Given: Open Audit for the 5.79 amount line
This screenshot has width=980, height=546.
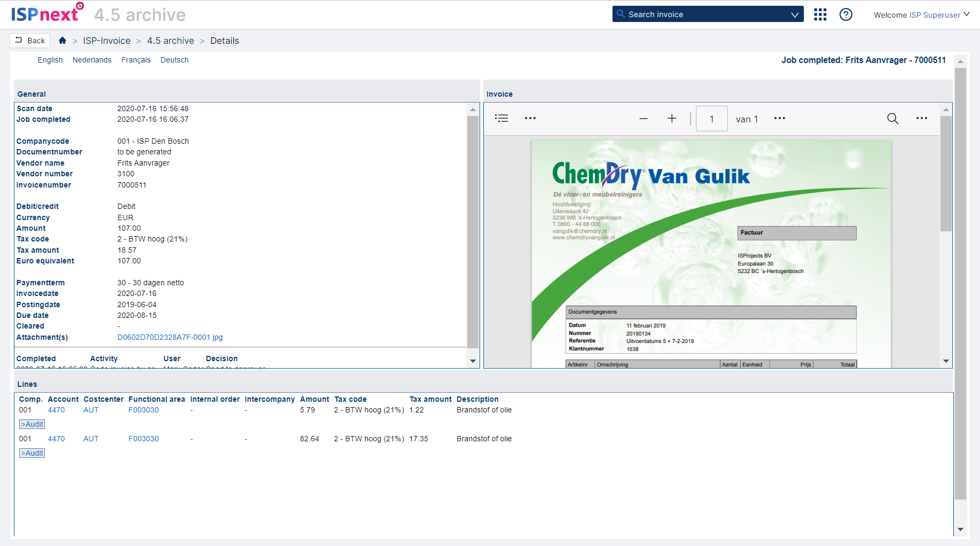Looking at the screenshot, I should (x=32, y=424).
